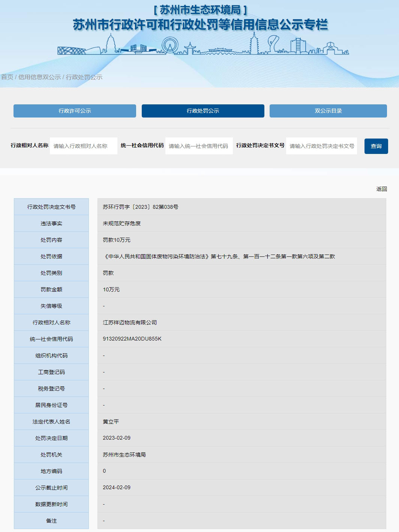Image resolution: width=399 pixels, height=532 pixels.
Task: Focus the 行政处罚决定书文号 input box
Action: click(321, 146)
